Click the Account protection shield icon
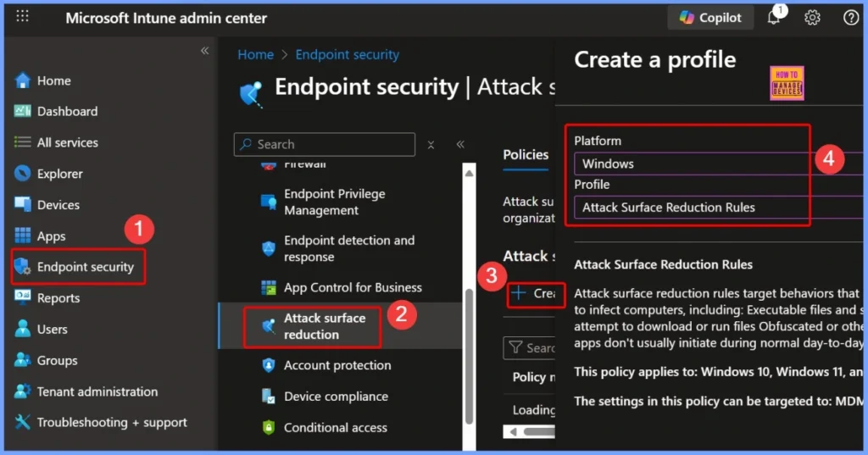This screenshot has width=868, height=455. (x=269, y=365)
